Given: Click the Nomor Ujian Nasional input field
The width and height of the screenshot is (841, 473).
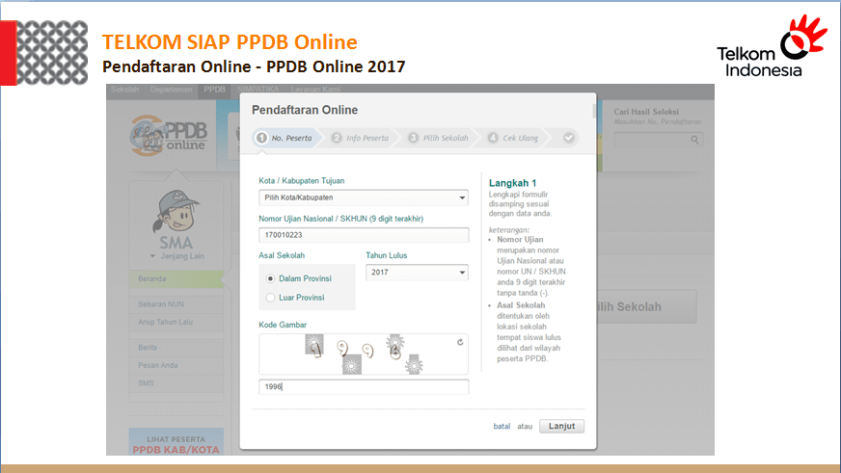Looking at the screenshot, I should tap(363, 235).
